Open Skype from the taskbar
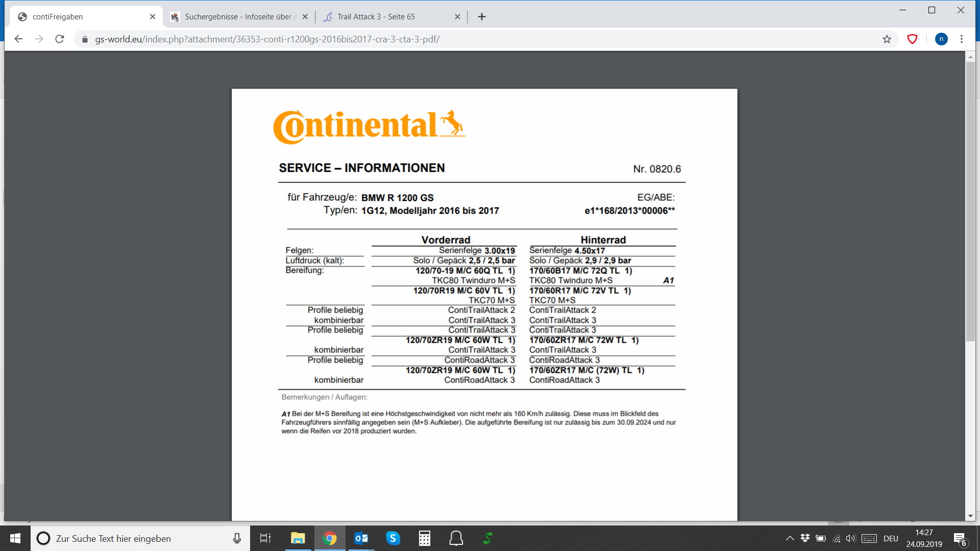980x551 pixels. point(393,538)
